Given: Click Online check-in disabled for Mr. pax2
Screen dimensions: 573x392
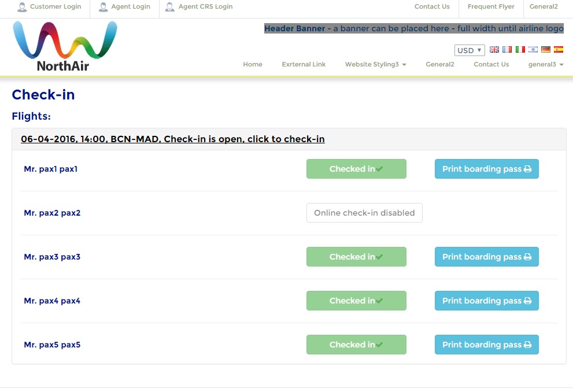Looking at the screenshot, I should (364, 213).
